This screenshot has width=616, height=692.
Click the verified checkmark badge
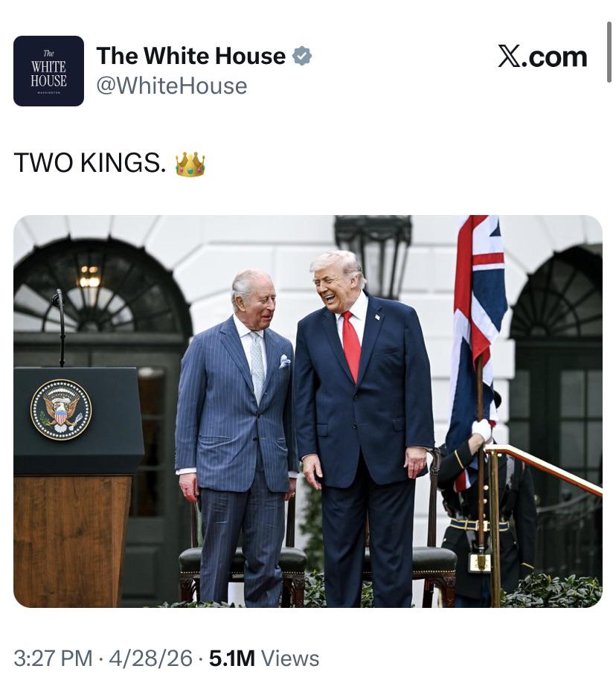(302, 56)
